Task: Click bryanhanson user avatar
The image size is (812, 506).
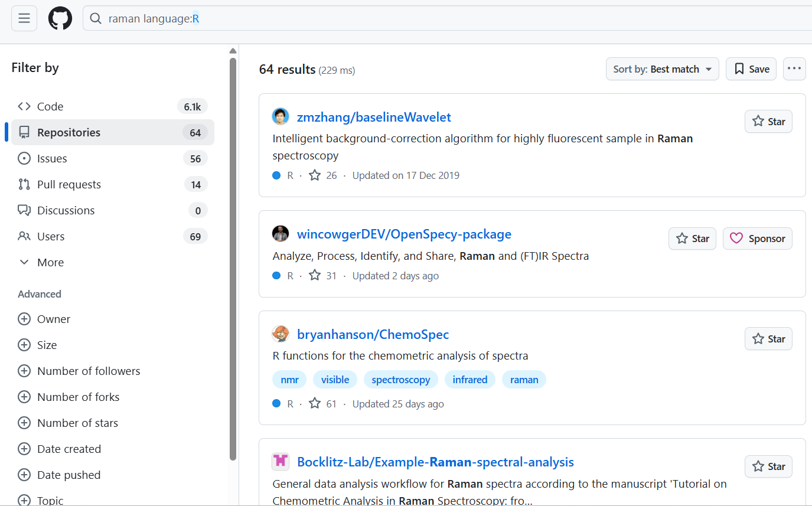Action: (x=281, y=334)
